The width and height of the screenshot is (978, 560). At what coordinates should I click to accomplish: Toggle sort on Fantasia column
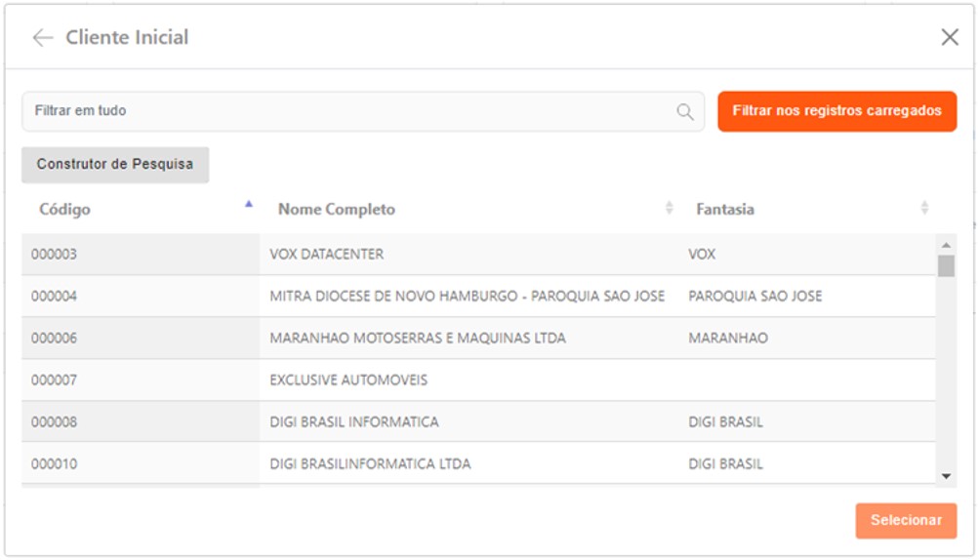(923, 209)
